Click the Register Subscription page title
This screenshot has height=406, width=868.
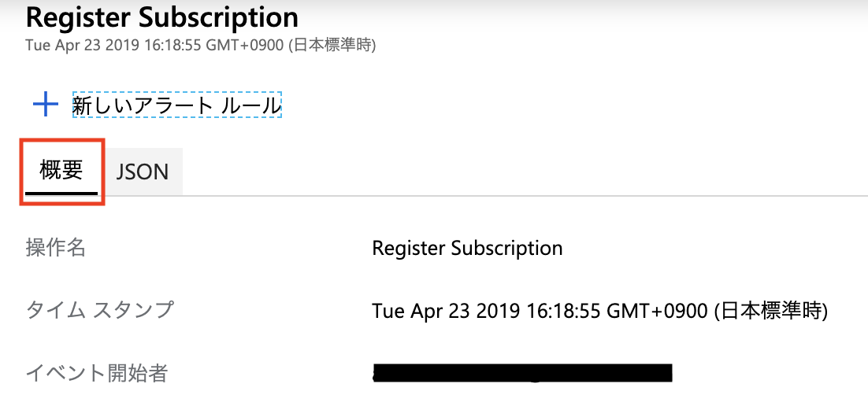[162, 17]
